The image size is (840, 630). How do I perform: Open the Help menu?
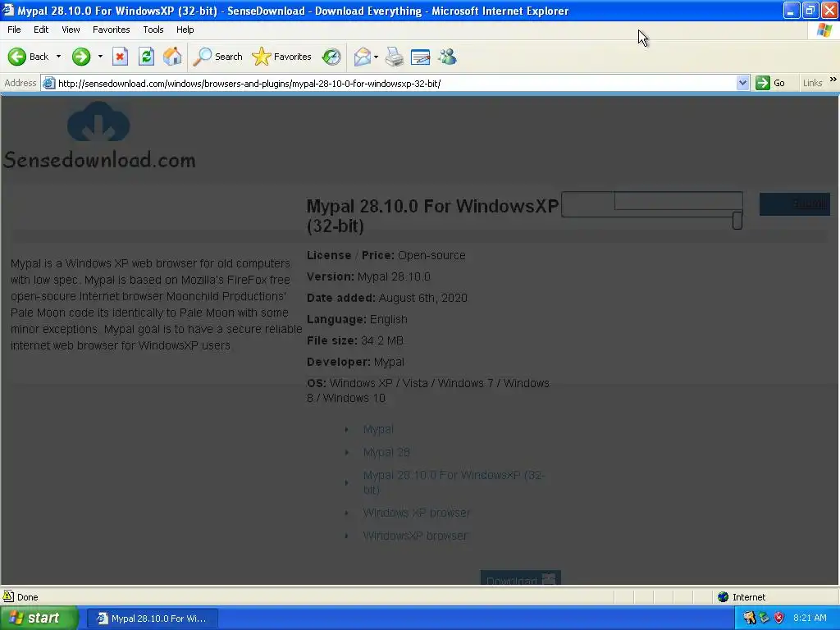(185, 30)
